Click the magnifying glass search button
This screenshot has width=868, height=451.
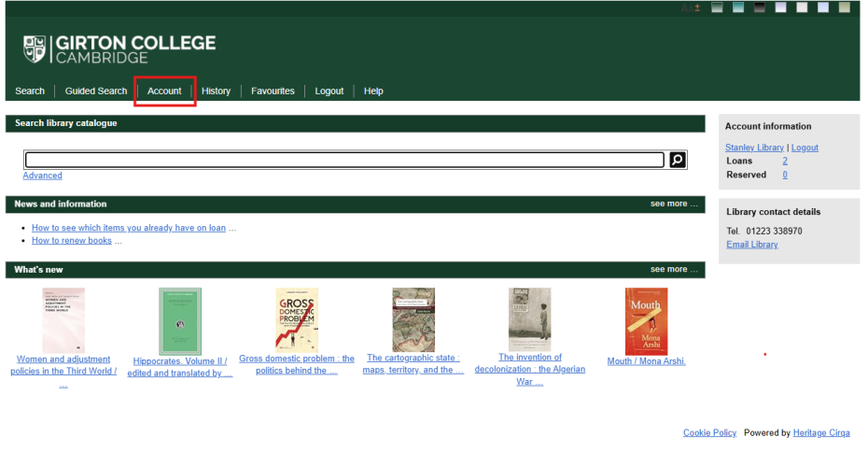click(678, 160)
